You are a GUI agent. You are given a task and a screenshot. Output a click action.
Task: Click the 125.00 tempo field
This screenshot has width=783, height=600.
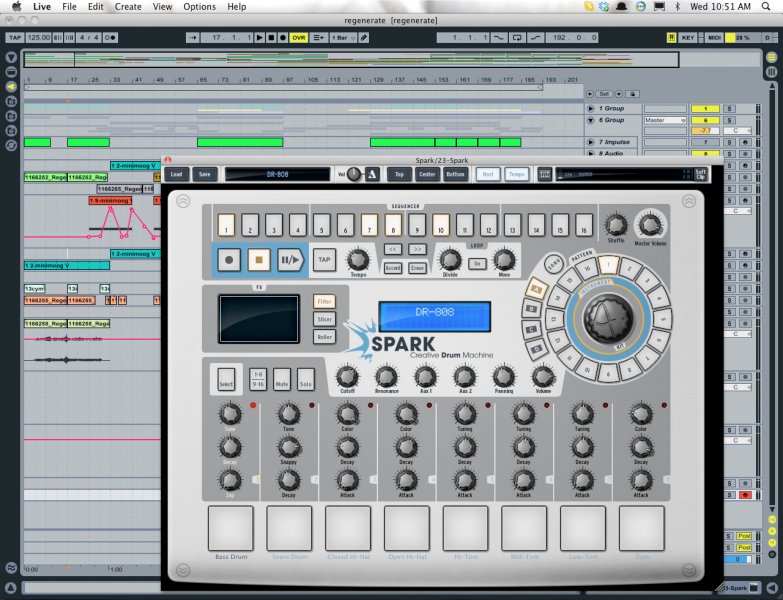click(38, 37)
